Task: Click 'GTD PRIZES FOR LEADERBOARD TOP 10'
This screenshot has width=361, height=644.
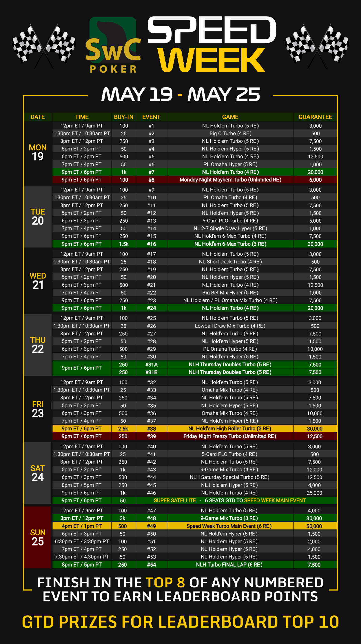Action: [180, 622]
